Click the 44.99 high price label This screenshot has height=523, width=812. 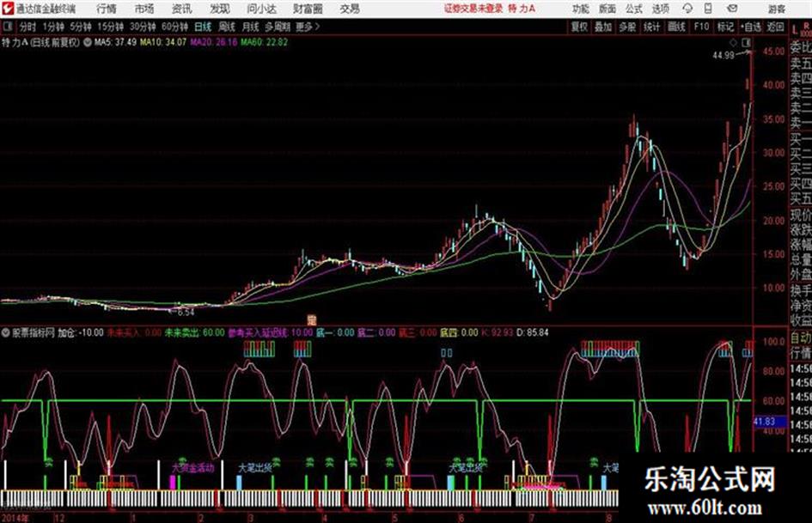[x=723, y=56]
